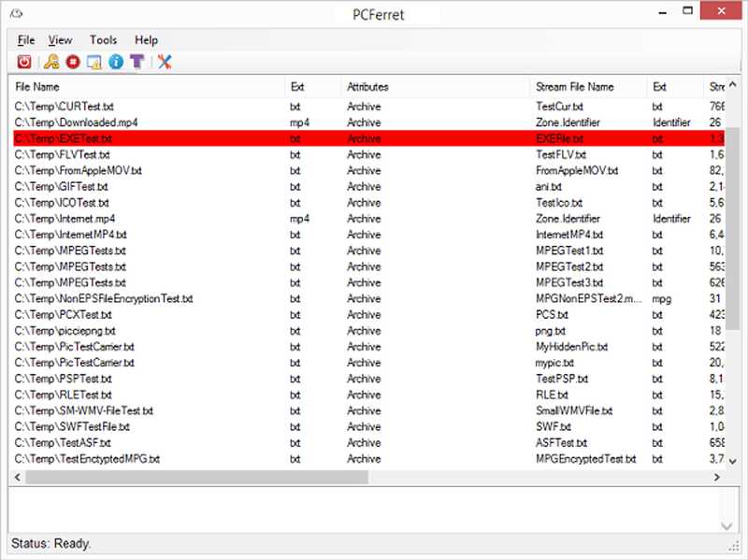Click Zone.Identifier in the Downloaded.mp4 row
748x560 pixels.
pyautogui.click(x=568, y=122)
